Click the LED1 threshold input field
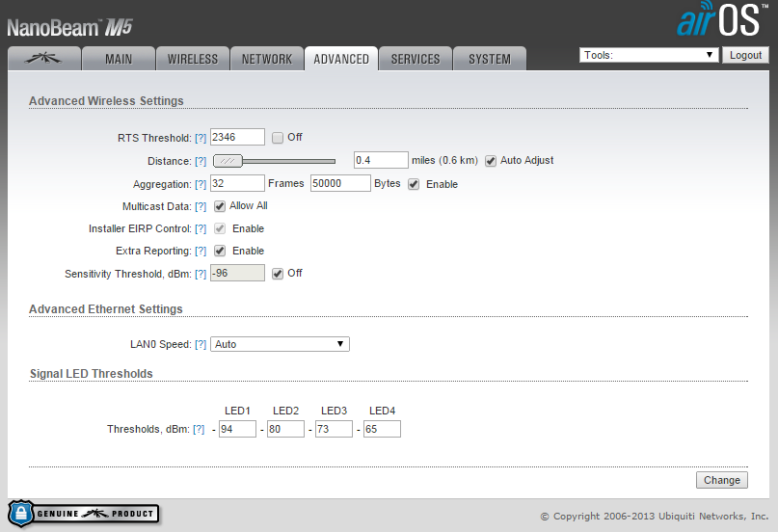Image resolution: width=778 pixels, height=532 pixels. pyautogui.click(x=237, y=429)
